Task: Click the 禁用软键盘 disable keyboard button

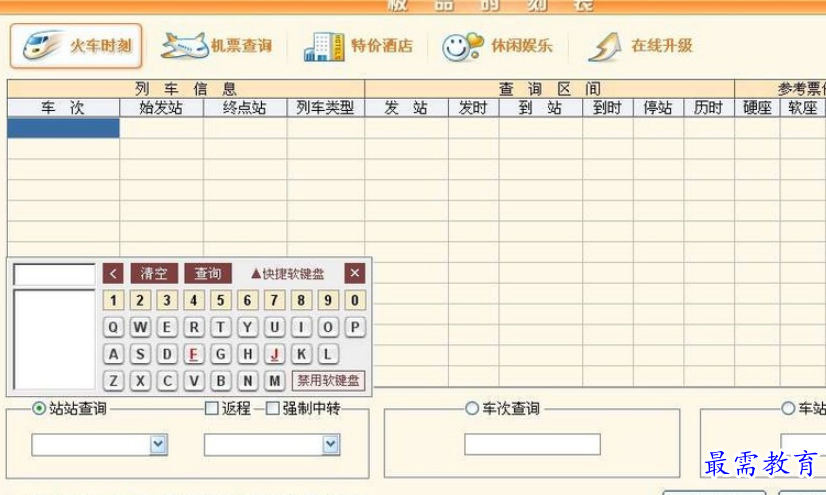Action: (328, 381)
